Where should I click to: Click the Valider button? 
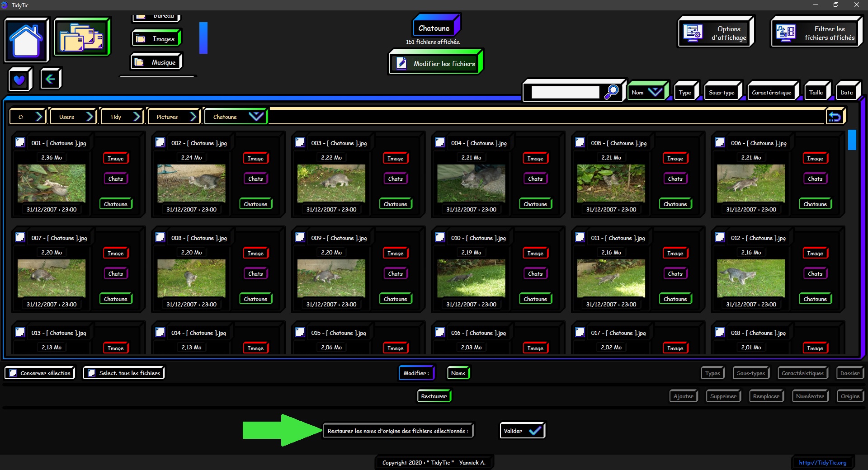coord(522,431)
